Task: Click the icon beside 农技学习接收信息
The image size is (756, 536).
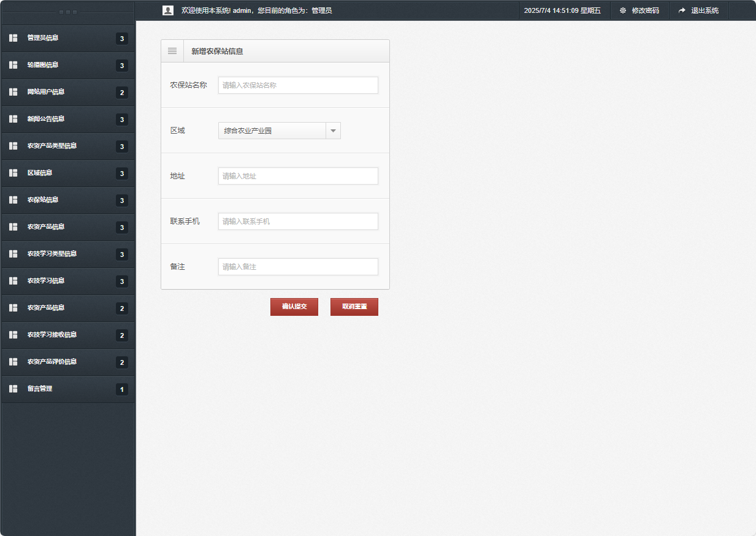Action: click(x=13, y=335)
